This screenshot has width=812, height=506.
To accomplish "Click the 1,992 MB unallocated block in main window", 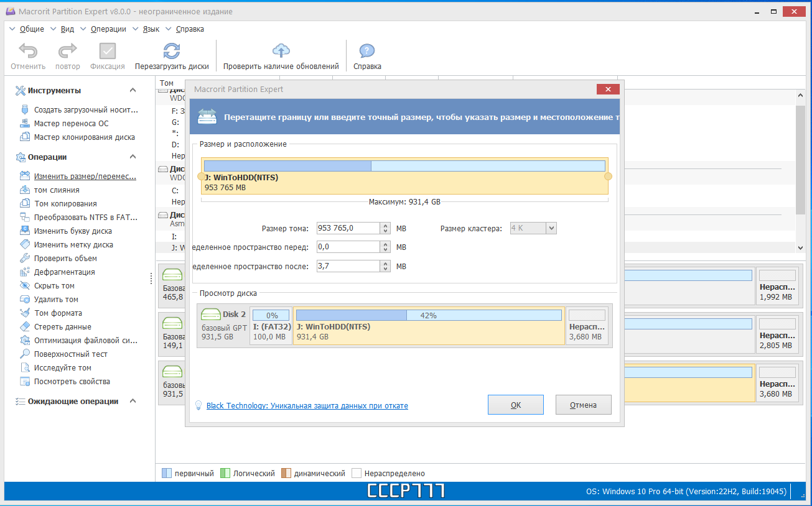I will point(777,285).
